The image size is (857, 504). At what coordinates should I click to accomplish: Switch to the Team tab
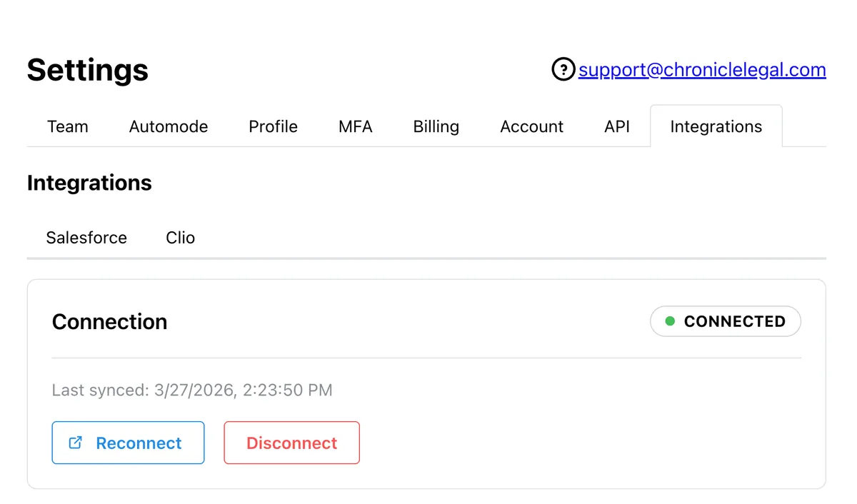(67, 126)
